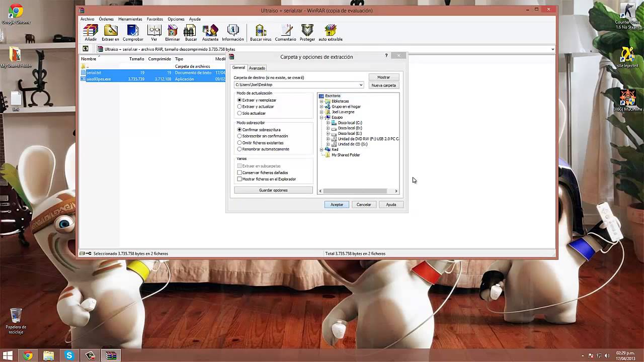The width and height of the screenshot is (644, 362).
Task: Click the Mostrar button
Action: click(x=383, y=77)
